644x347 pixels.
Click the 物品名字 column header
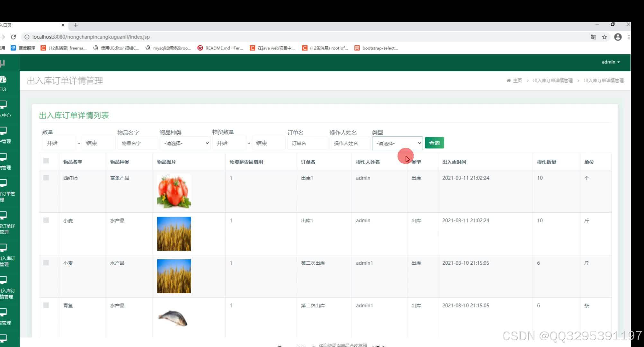pyautogui.click(x=73, y=162)
